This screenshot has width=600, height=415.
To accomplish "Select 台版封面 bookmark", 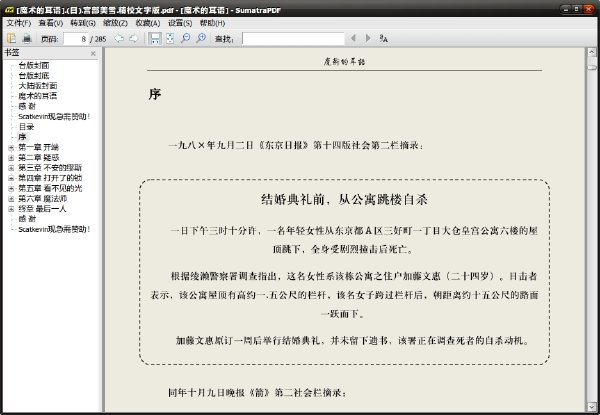I will point(34,65).
